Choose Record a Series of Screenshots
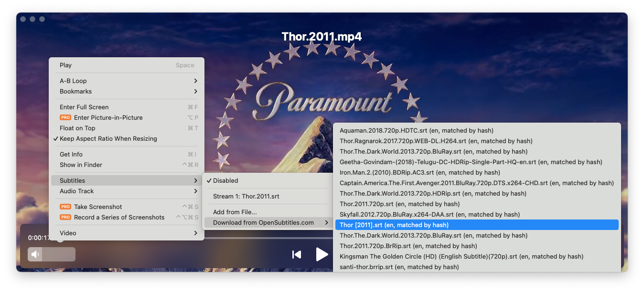The width and height of the screenshot is (644, 292). (127, 217)
